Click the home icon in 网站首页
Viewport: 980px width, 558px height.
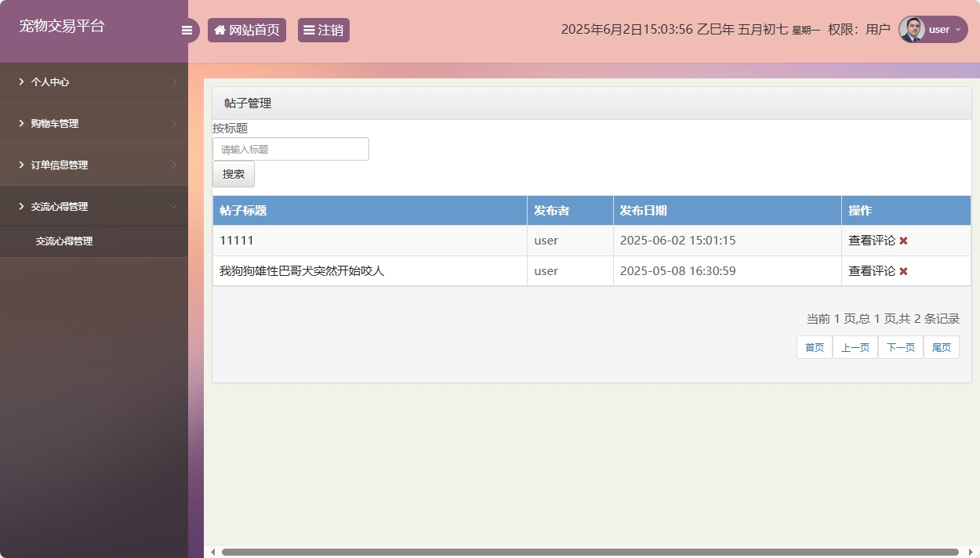[220, 31]
